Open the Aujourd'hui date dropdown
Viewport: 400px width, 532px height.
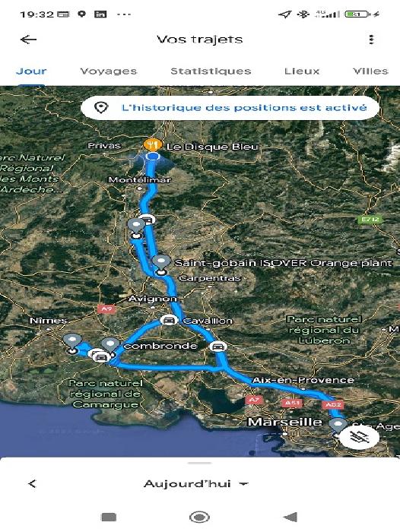click(196, 483)
